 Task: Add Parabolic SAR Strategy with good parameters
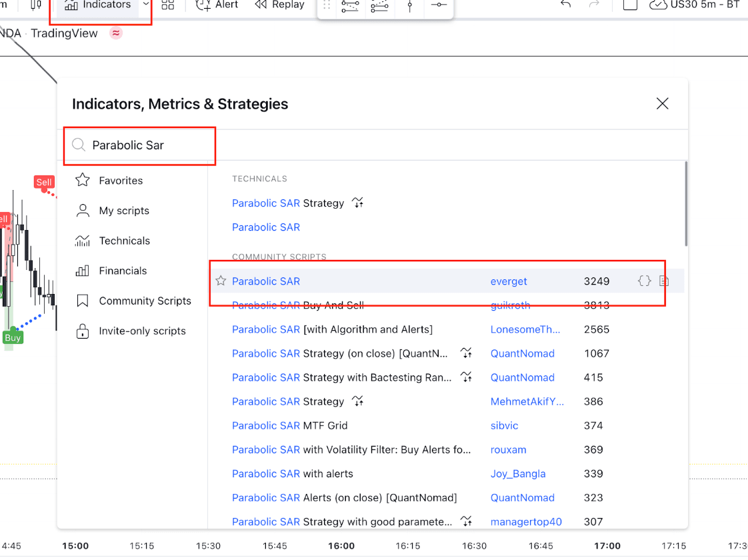[342, 522]
